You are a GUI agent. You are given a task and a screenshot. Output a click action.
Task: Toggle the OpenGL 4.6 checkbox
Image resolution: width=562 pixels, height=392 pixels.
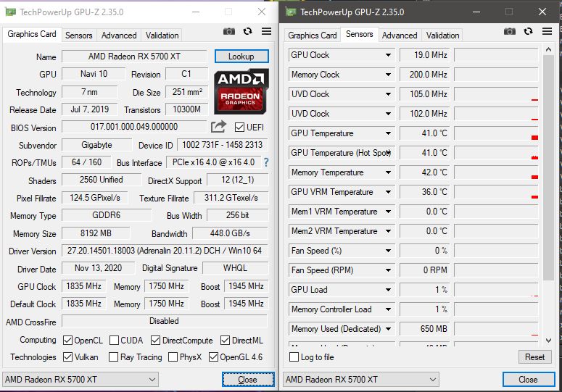pyautogui.click(x=213, y=357)
